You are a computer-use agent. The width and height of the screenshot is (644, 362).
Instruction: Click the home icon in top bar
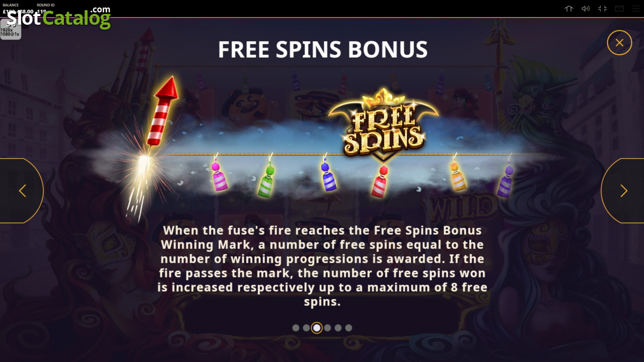tap(569, 9)
